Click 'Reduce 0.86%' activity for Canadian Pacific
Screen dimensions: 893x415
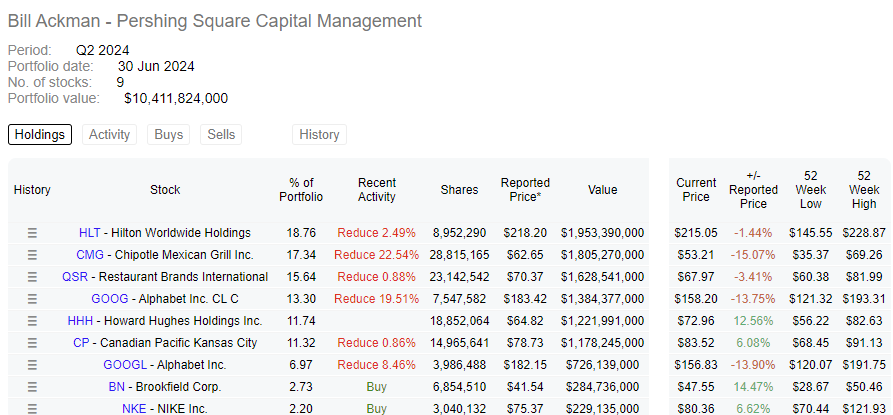tap(376, 343)
